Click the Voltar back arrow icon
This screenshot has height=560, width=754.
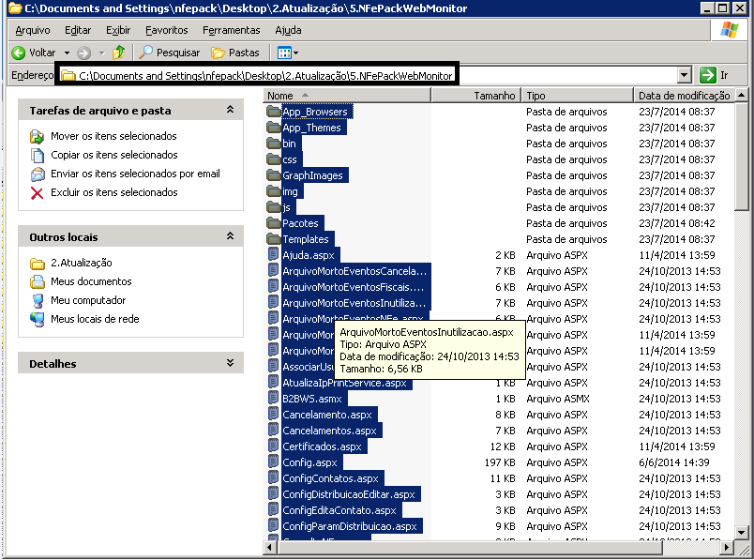tap(18, 53)
